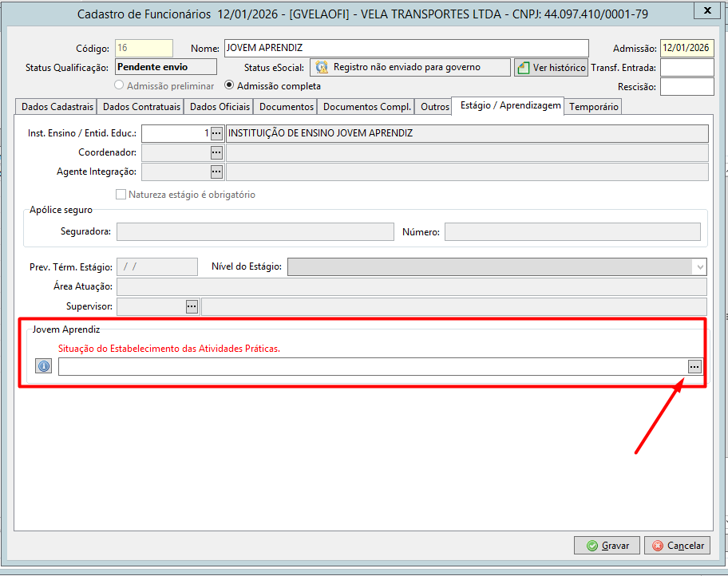Open Agente Integração lookup ellipsis button
The height and width of the screenshot is (576, 728).
tap(216, 172)
